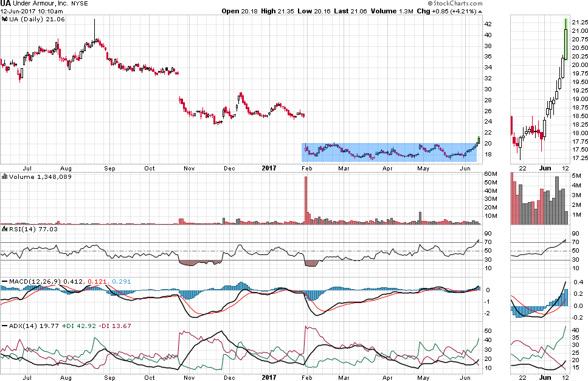This screenshot has height=381, width=588.
Task: Click the 30 label on main price axis
Action: click(488, 89)
